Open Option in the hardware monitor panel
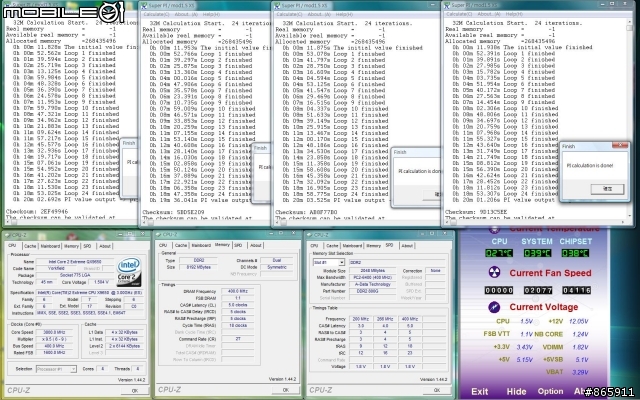 pos(550,391)
